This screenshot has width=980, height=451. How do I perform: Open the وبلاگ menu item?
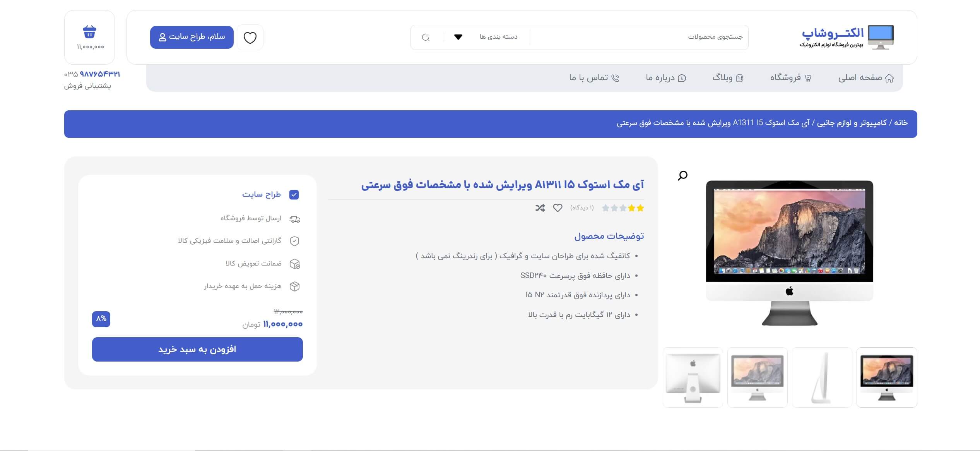click(728, 78)
